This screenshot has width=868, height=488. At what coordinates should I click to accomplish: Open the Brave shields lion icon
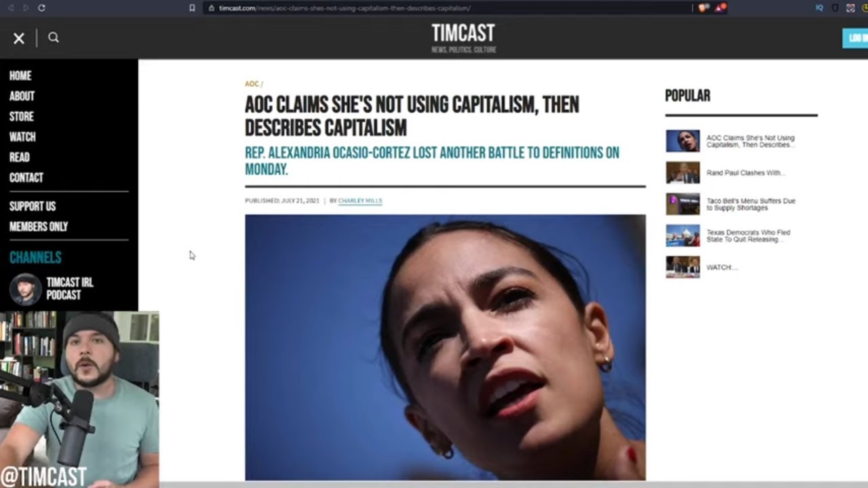[x=704, y=7]
